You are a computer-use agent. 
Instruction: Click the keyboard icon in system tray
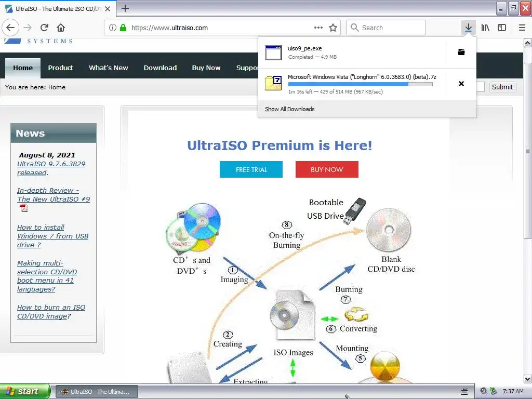[x=464, y=392]
